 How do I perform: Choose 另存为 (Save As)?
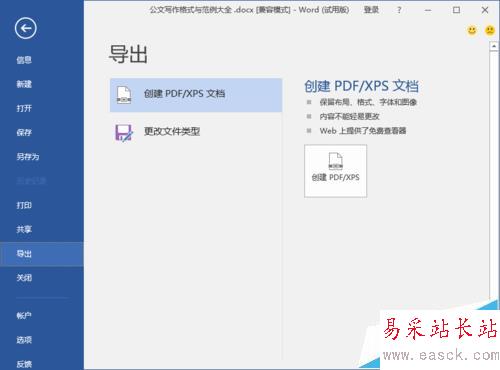click(x=28, y=157)
